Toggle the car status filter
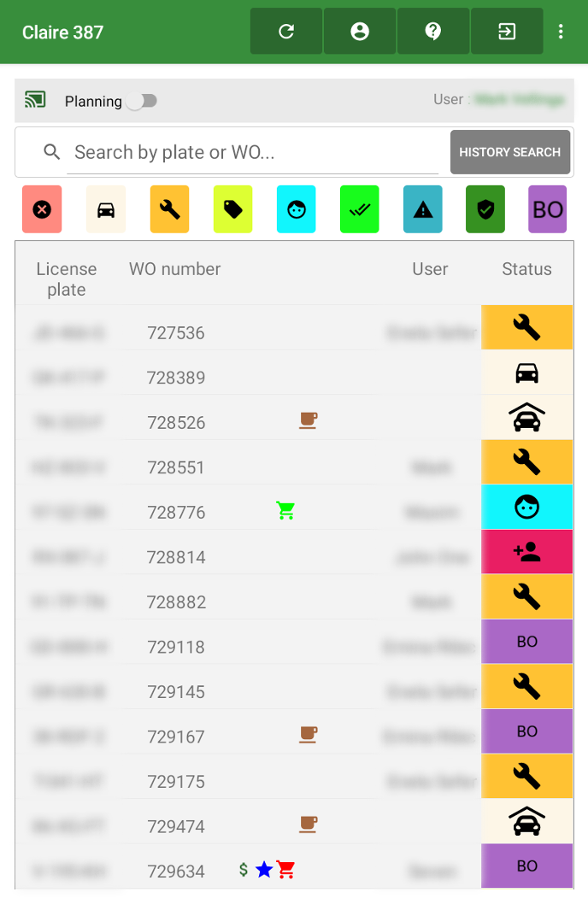 point(106,209)
